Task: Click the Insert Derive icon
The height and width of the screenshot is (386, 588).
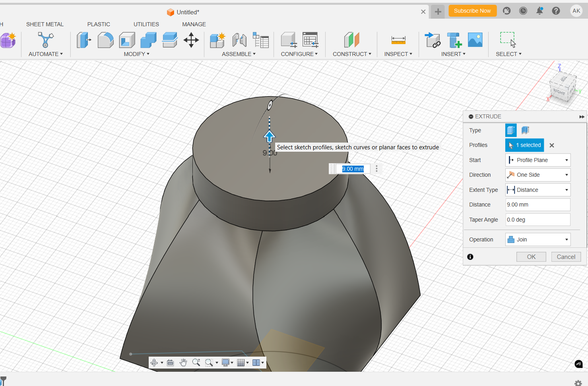Action: [432, 40]
